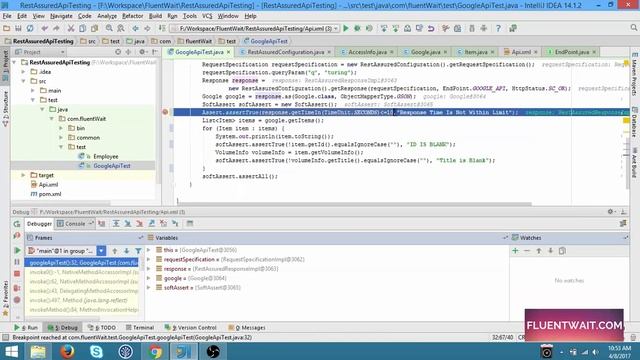This screenshot has width=640, height=360.
Task: Switch to the RestAssuredConfiguration.java tab
Action: pyautogui.click(x=285, y=52)
